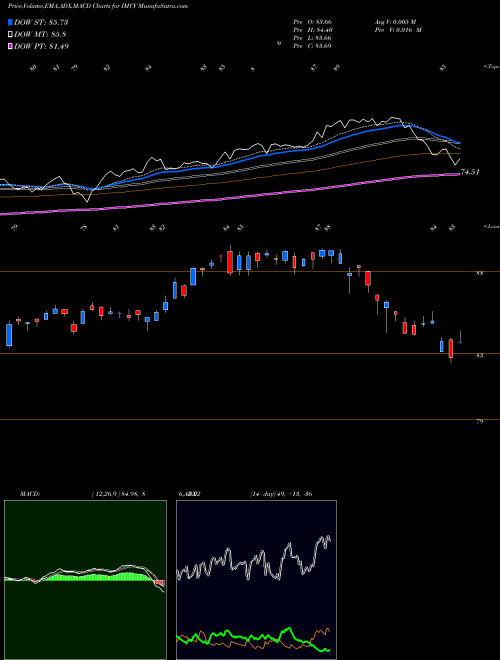This screenshot has width=500, height=660.
Task: Click the 88 price level label
Action: (479, 274)
